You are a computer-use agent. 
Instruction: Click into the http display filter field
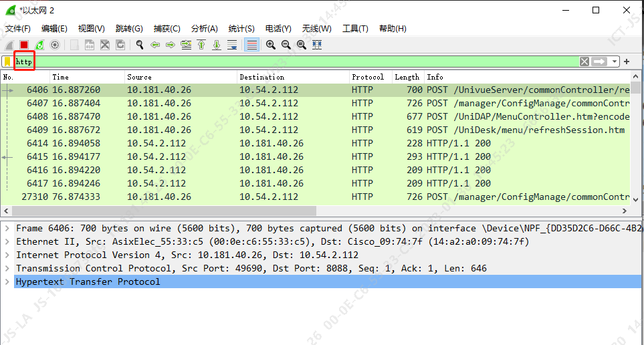[x=267, y=62]
